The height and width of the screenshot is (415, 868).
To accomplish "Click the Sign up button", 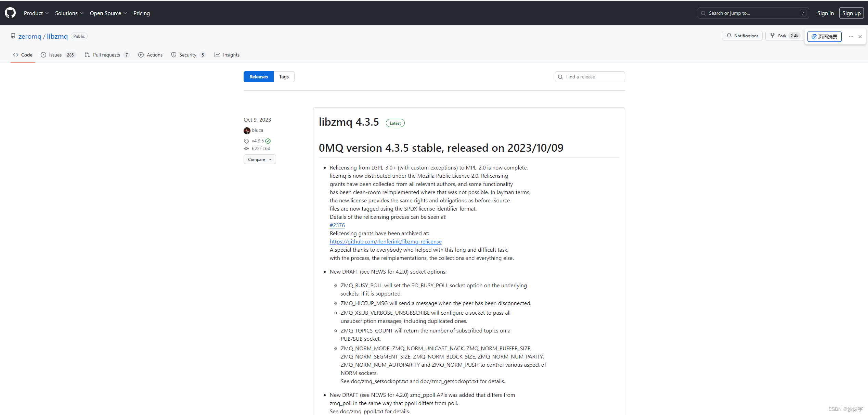I will pyautogui.click(x=852, y=13).
